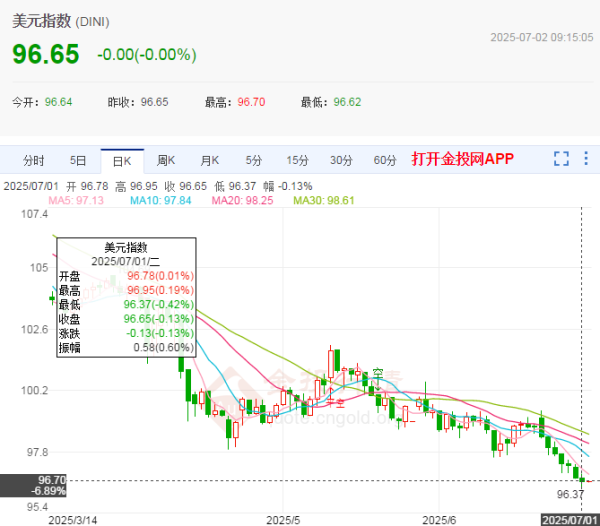Click the 昨收 value 96.65
Image resolution: width=600 pixels, height=526 pixels.
155,102
